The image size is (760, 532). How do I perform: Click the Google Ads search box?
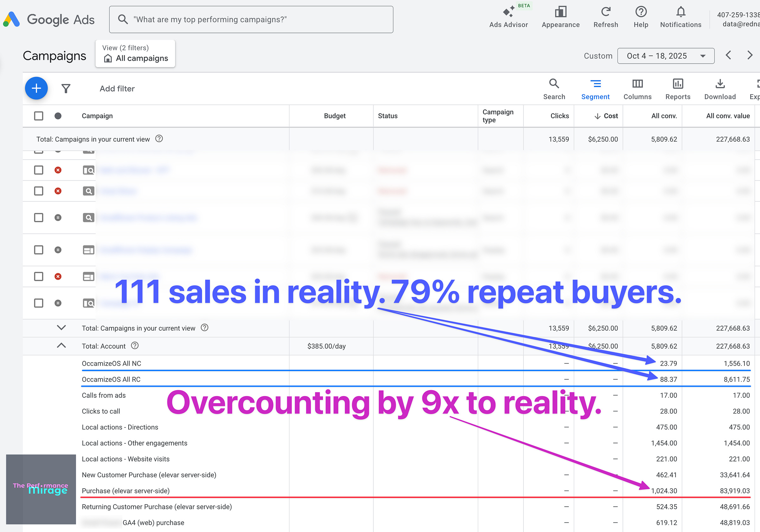click(x=251, y=20)
